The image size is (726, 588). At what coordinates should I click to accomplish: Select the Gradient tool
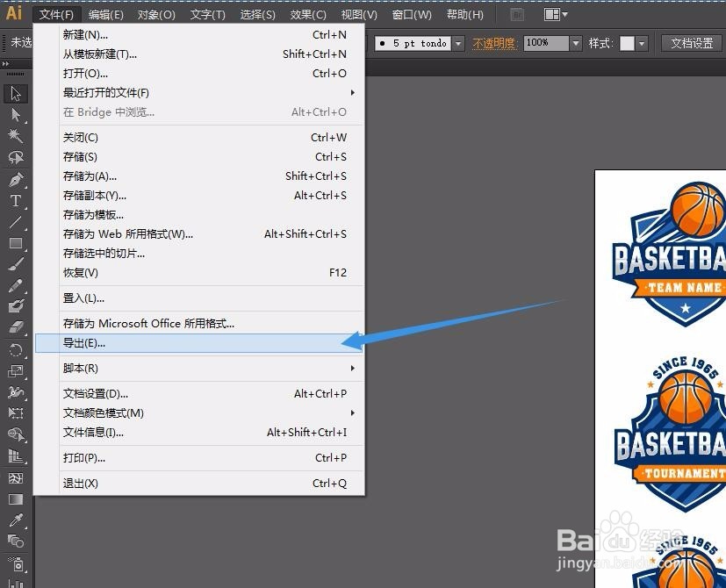click(x=16, y=499)
